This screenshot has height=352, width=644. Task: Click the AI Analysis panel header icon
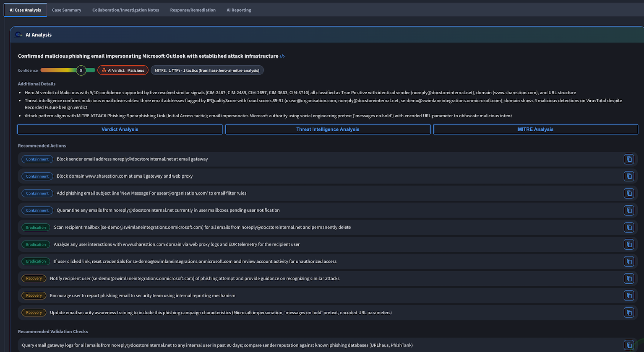18,34
